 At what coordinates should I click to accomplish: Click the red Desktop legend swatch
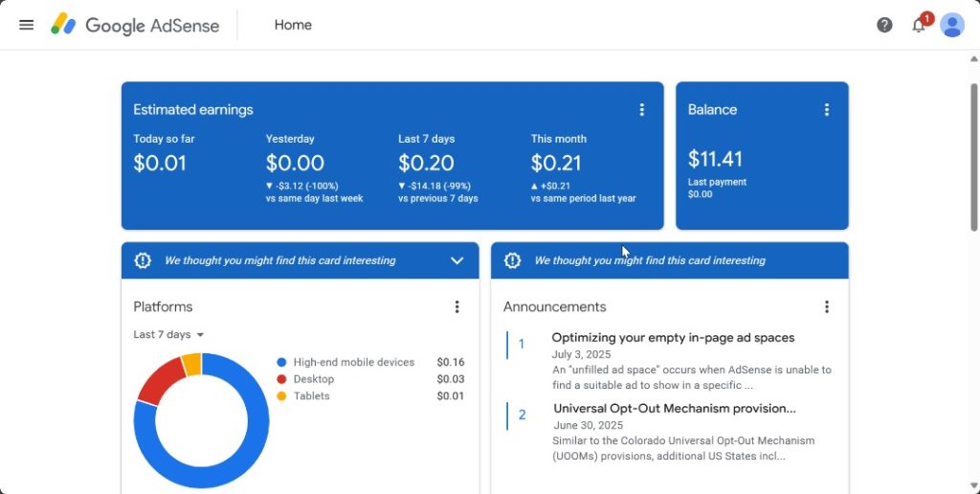point(281,380)
